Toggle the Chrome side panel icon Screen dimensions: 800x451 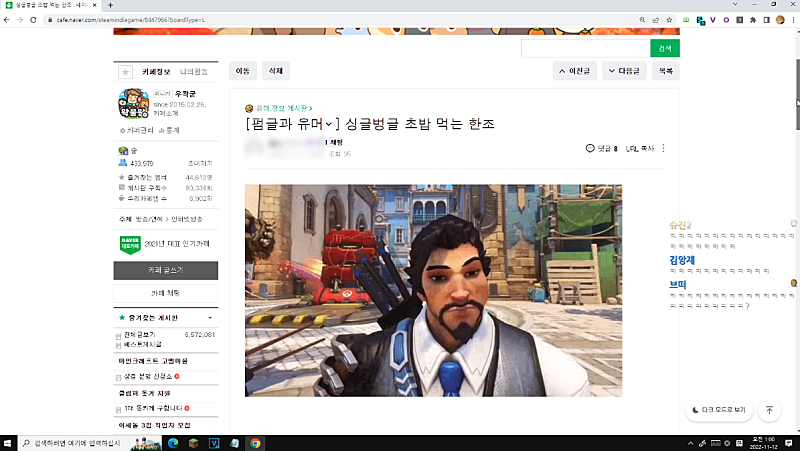pyautogui.click(x=766, y=20)
